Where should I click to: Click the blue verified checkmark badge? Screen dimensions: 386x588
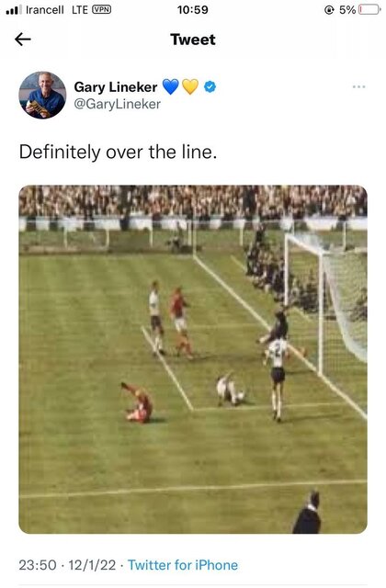pos(210,86)
